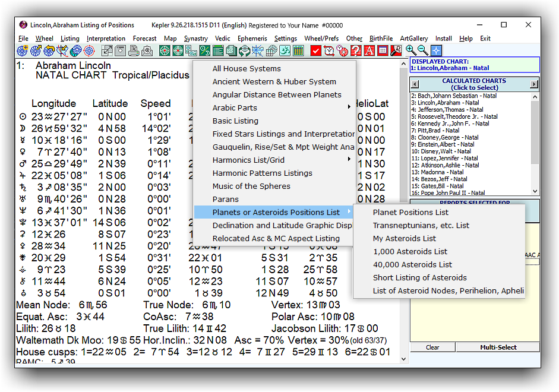Viewport: 559px width, 392px height.
Task: Open the File menu
Action: pos(23,39)
